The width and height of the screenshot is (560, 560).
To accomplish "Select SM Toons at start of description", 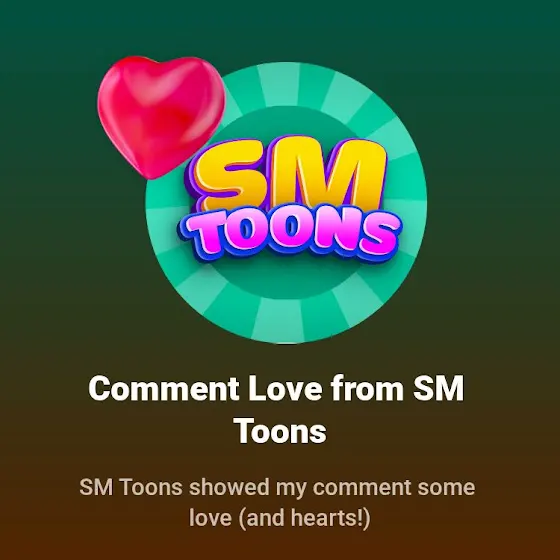I will coord(131,487).
